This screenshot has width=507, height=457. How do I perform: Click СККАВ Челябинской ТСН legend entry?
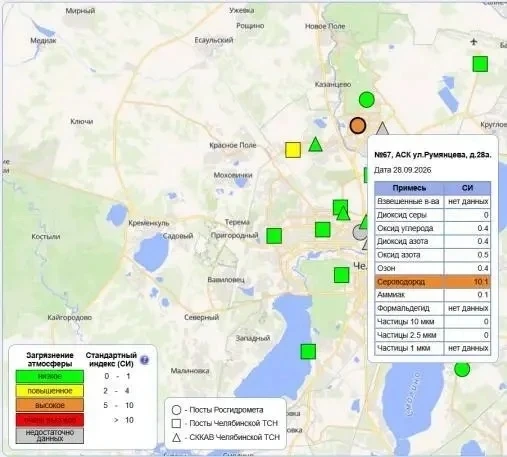point(226,437)
